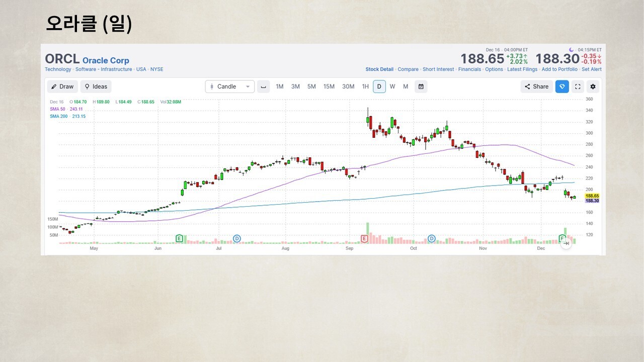Open the Financials link
This screenshot has width=644, height=362.
[469, 69]
